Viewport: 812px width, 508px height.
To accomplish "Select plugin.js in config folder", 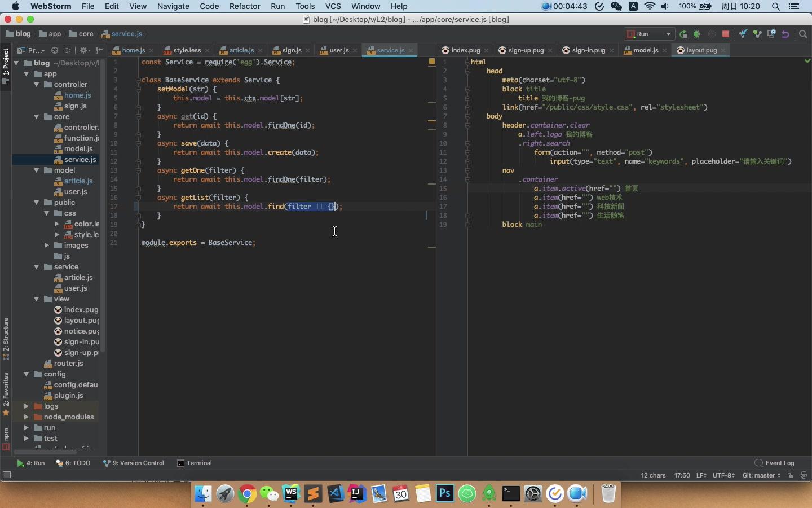I will point(69,396).
